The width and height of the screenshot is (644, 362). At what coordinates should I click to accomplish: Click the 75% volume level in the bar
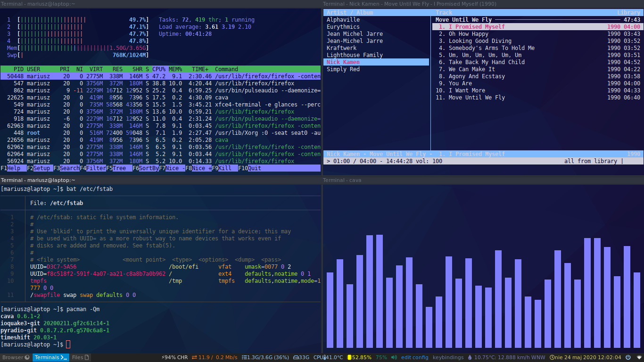coord(381,357)
